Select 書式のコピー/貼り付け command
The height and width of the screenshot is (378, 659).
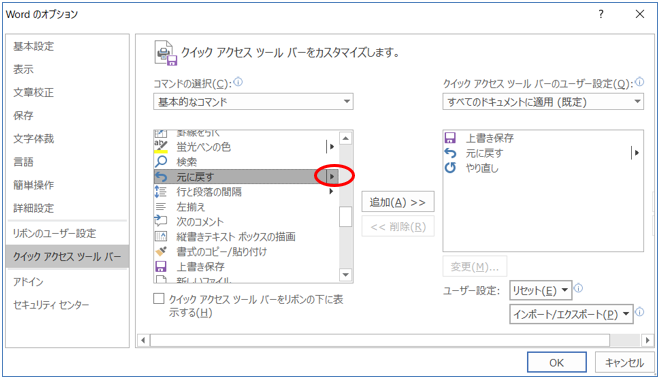[246, 251]
